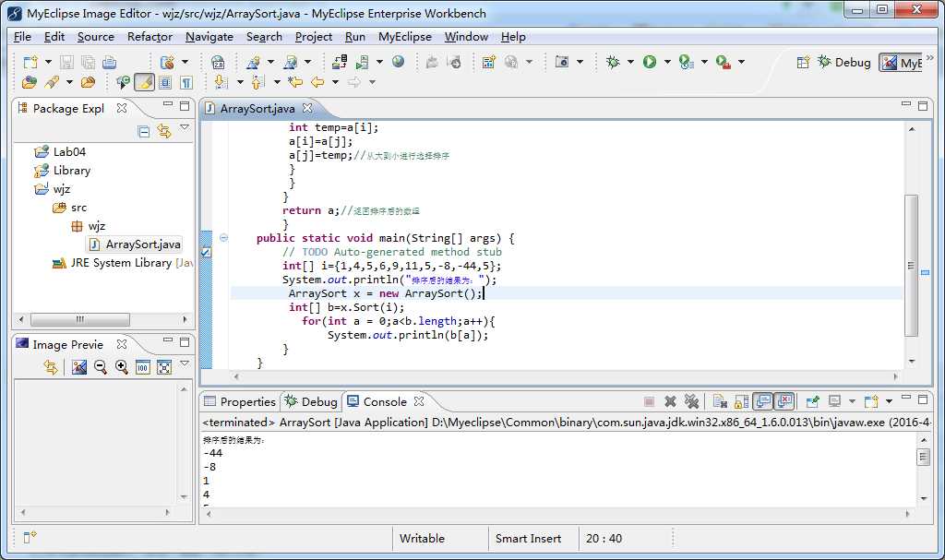Open the web browser globe icon

399,62
